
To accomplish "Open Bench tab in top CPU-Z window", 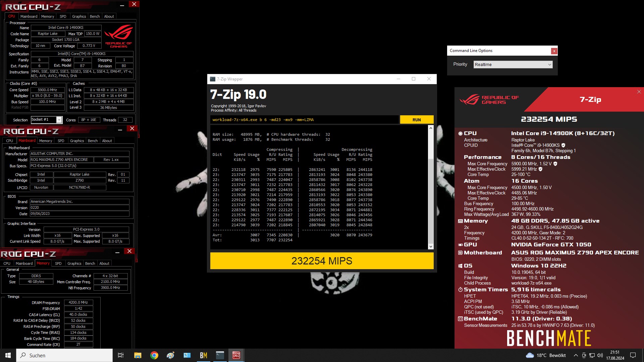I will [x=95, y=16].
